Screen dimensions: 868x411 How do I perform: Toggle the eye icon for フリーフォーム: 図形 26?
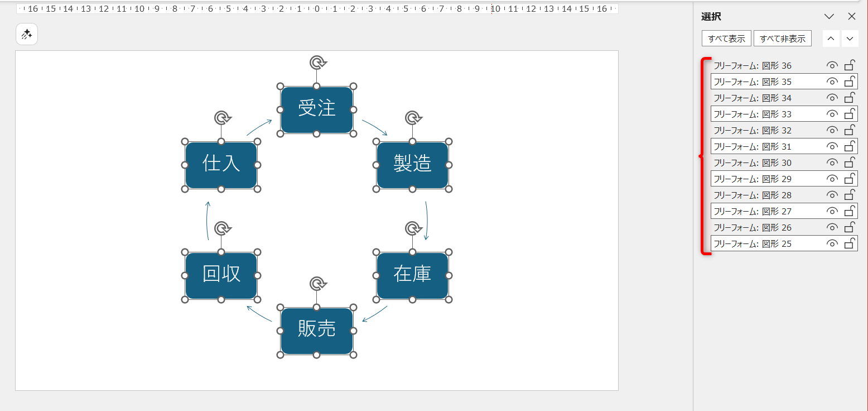point(832,228)
